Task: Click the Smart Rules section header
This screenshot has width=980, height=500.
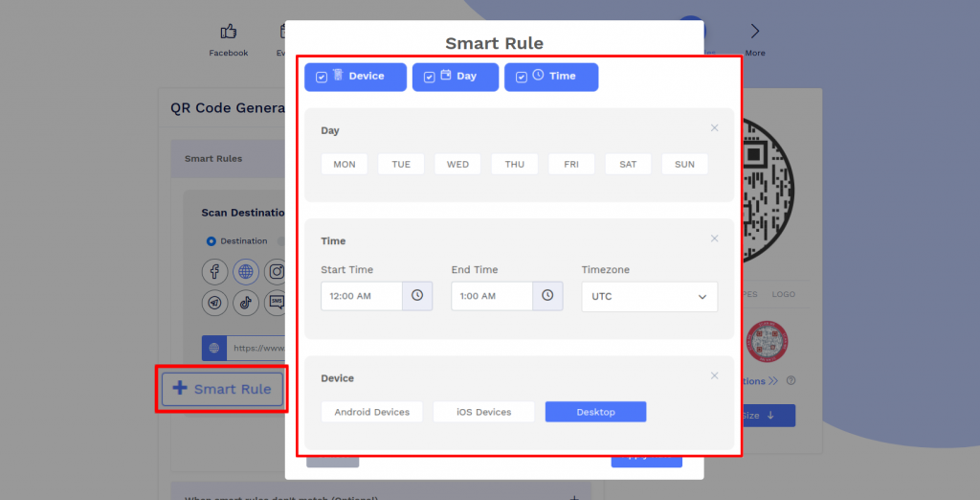Action: point(228,158)
